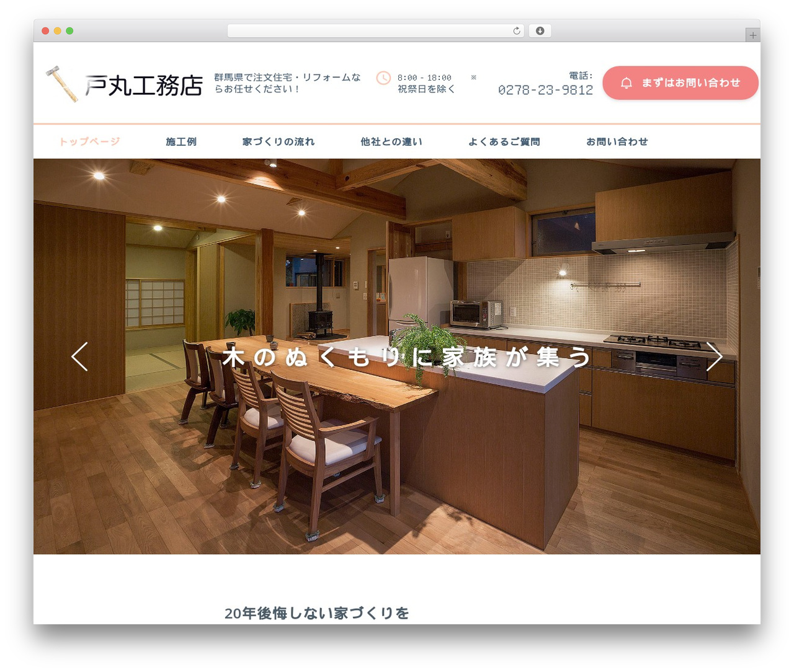Minimize the window with yellow button
Viewport: 794px width, 672px height.
point(57,31)
